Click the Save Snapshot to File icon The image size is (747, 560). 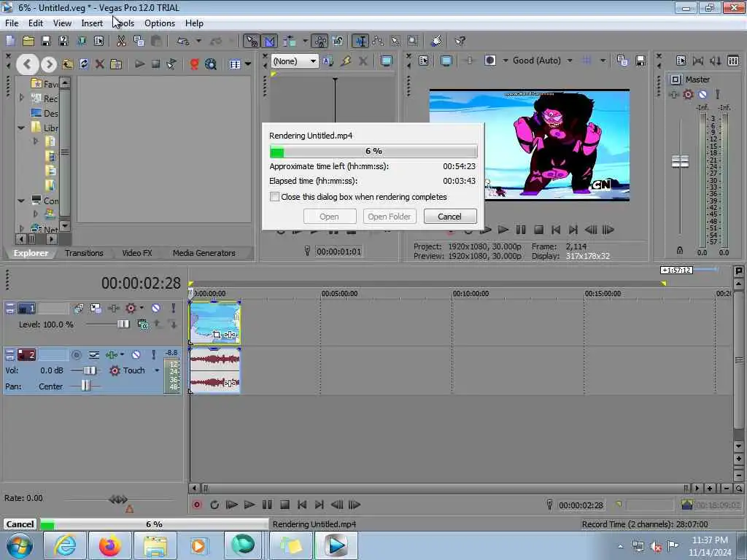click(640, 61)
